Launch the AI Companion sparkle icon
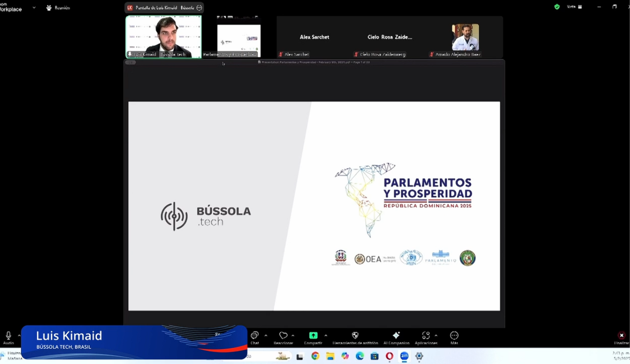 pyautogui.click(x=396, y=335)
